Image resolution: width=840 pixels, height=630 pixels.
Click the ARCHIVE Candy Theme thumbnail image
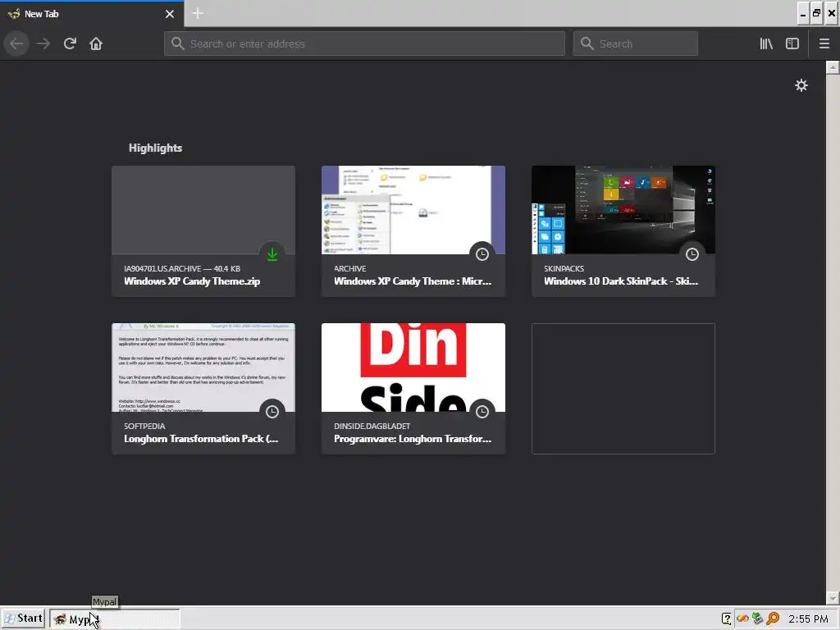coord(413,210)
